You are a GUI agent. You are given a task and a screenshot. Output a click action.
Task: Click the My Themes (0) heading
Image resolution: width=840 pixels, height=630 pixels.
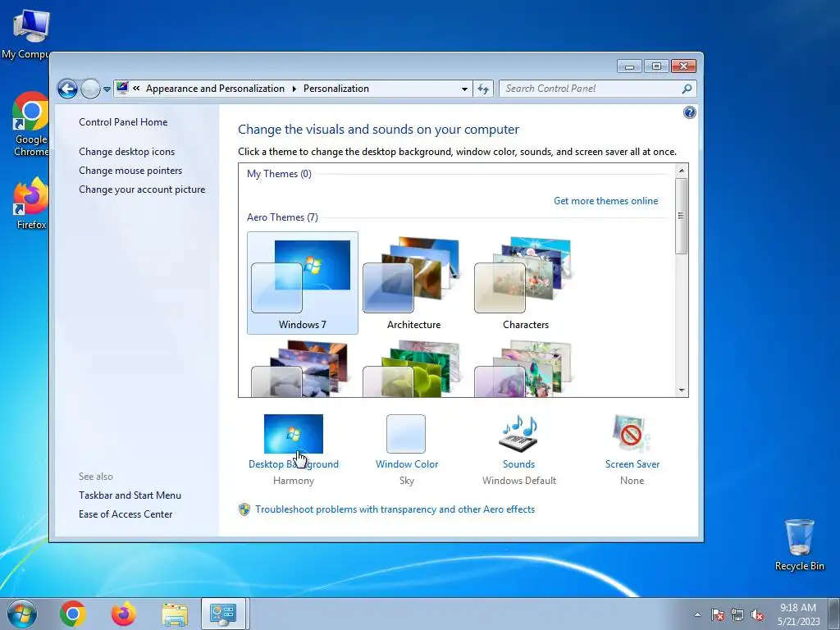coord(279,174)
